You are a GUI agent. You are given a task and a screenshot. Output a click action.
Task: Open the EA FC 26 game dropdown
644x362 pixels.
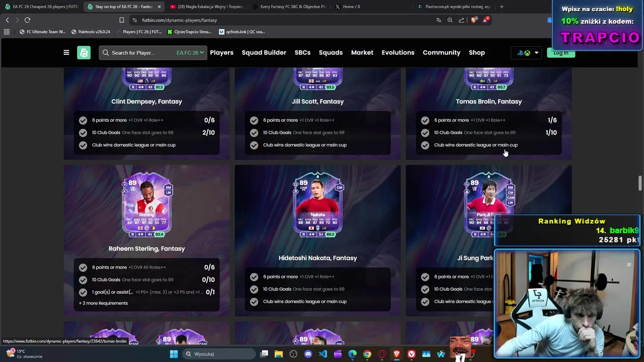[190, 53]
